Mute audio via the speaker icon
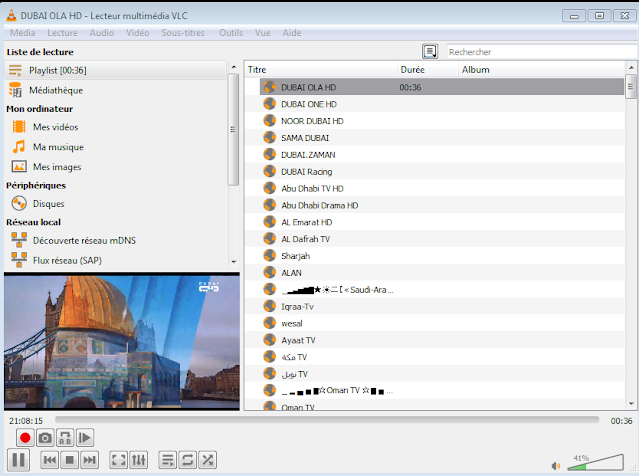639x476 pixels. click(555, 465)
